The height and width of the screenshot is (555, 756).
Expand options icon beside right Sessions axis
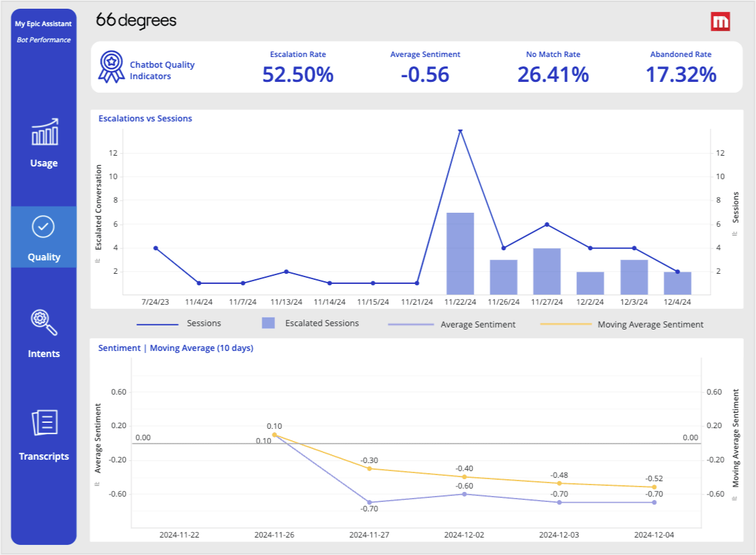pos(735,233)
